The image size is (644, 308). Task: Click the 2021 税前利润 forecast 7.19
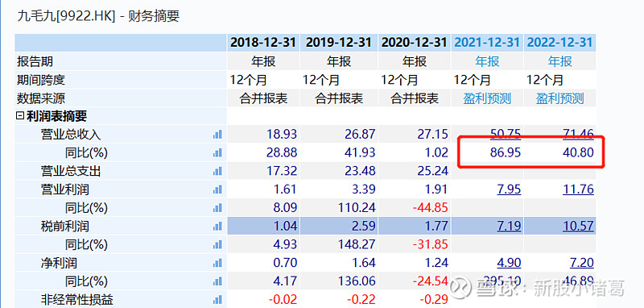509,227
